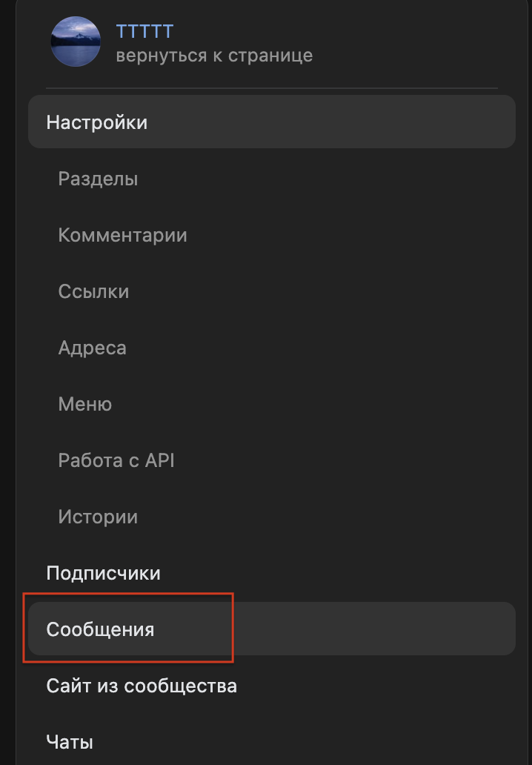Go to the Истории subsection
The width and height of the screenshot is (532, 765).
coord(98,517)
